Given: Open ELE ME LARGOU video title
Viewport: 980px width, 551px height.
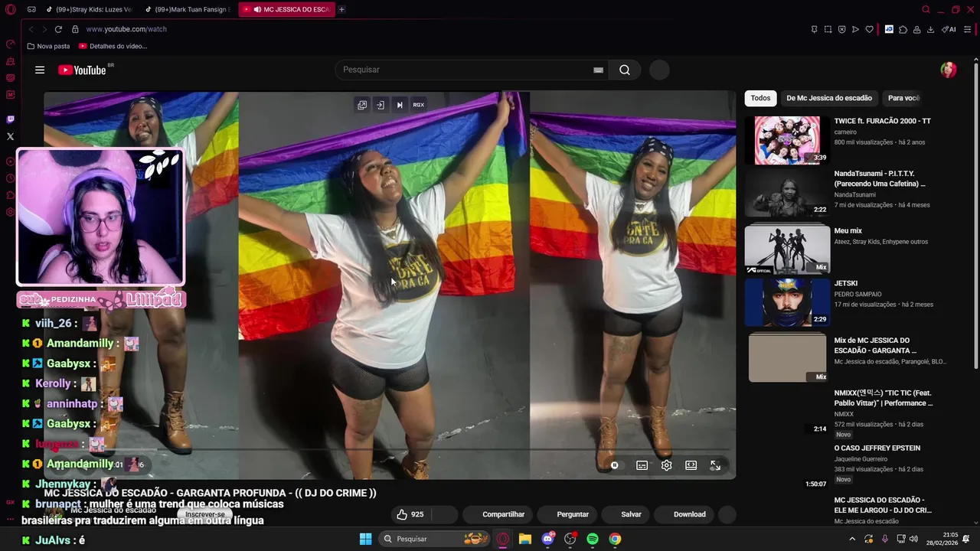Looking at the screenshot, I should (x=883, y=505).
